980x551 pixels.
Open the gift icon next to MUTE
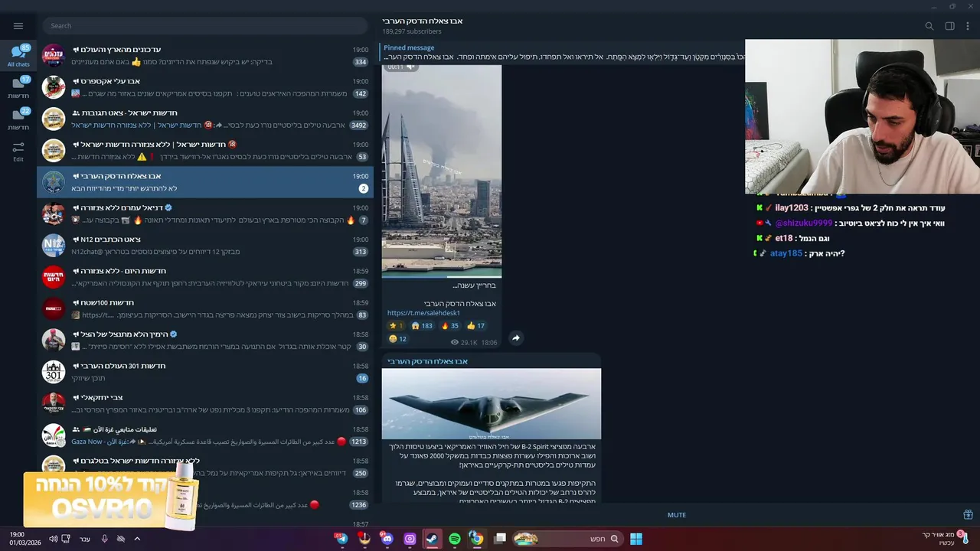click(x=968, y=515)
